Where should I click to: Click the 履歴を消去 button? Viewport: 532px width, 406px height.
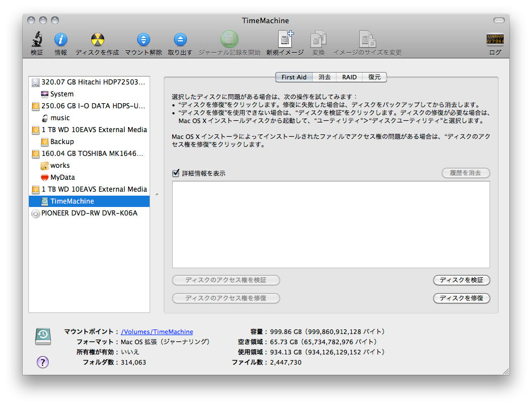[x=466, y=173]
